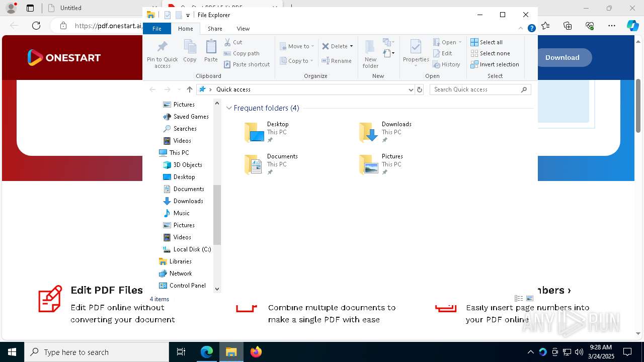Open the Move to dropdown
This screenshot has width=644, height=362.
point(297,46)
